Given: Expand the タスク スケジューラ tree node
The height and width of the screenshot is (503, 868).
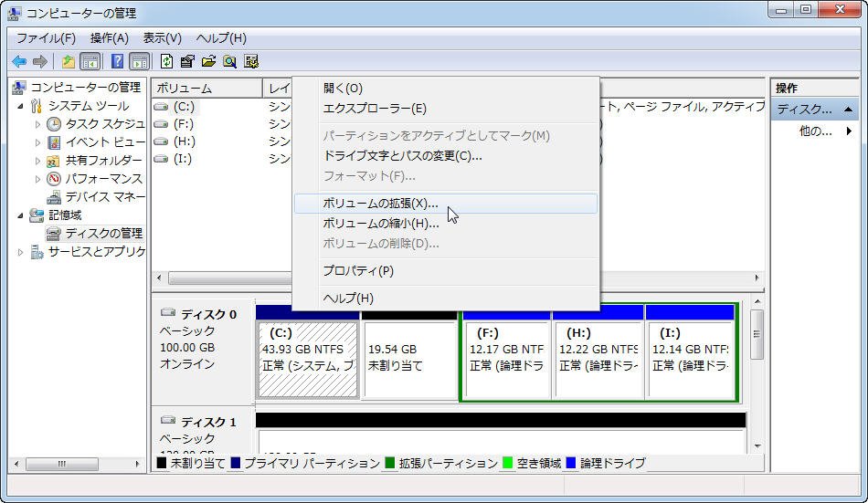Looking at the screenshot, I should 37,124.
